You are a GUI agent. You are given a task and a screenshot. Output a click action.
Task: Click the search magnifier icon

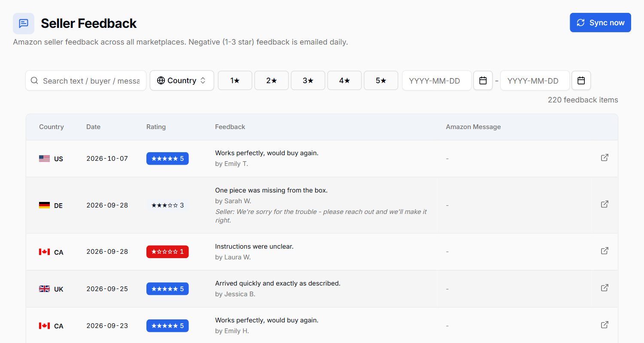point(34,81)
